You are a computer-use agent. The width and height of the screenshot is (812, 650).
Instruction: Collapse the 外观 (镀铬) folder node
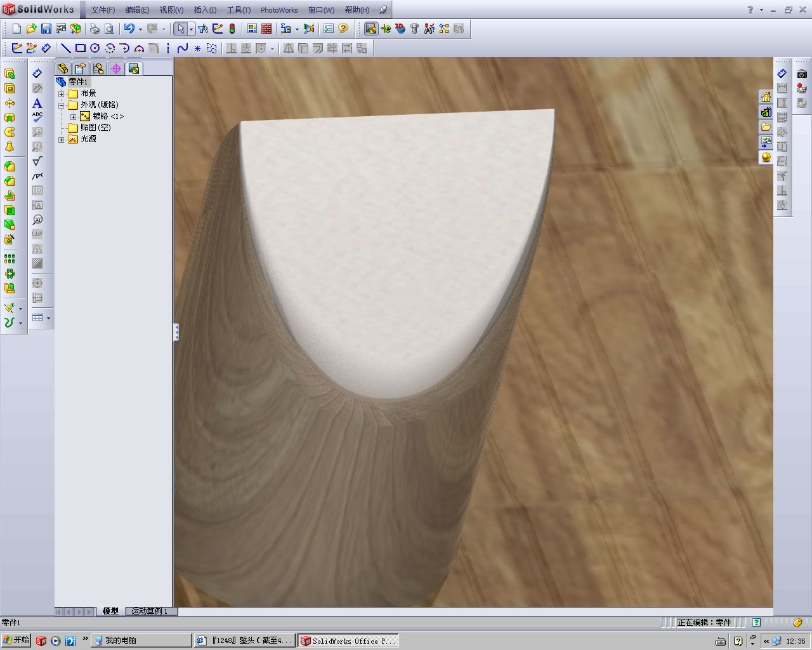pyautogui.click(x=62, y=105)
